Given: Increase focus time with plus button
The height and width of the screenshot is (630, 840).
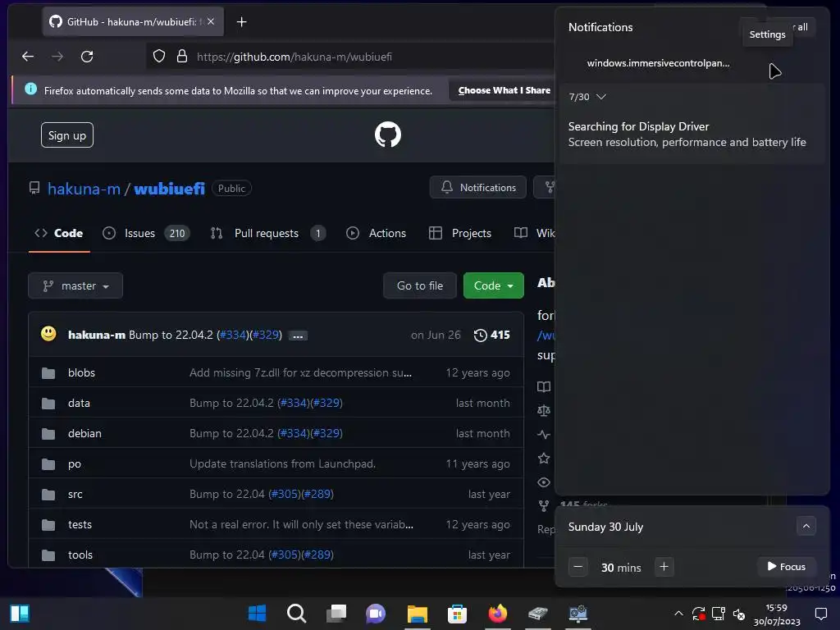Looking at the screenshot, I should pyautogui.click(x=664, y=567).
